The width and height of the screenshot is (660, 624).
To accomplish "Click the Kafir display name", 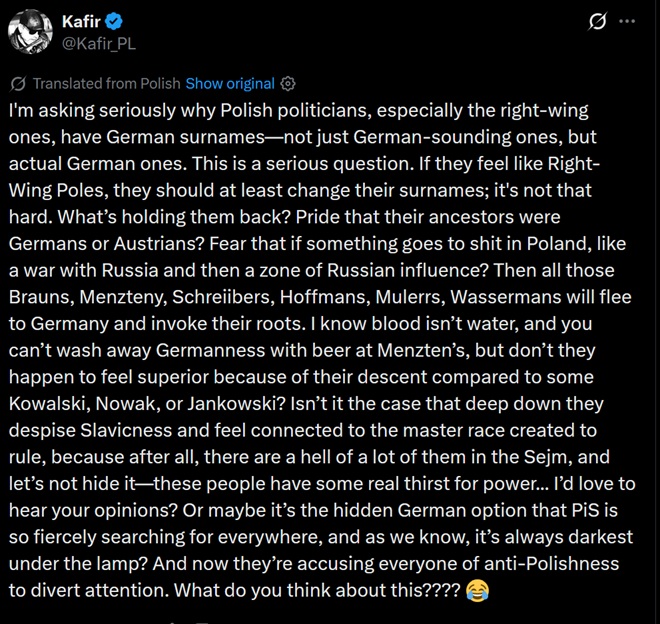I will click(x=81, y=21).
